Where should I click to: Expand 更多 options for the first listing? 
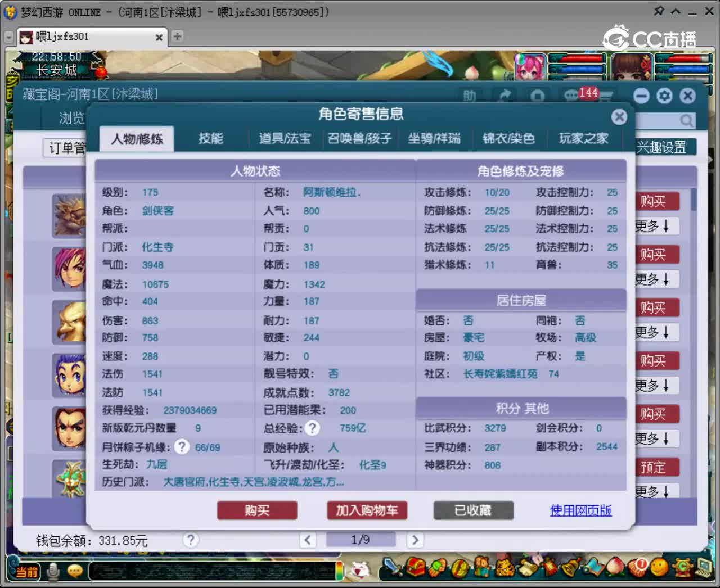(x=656, y=226)
